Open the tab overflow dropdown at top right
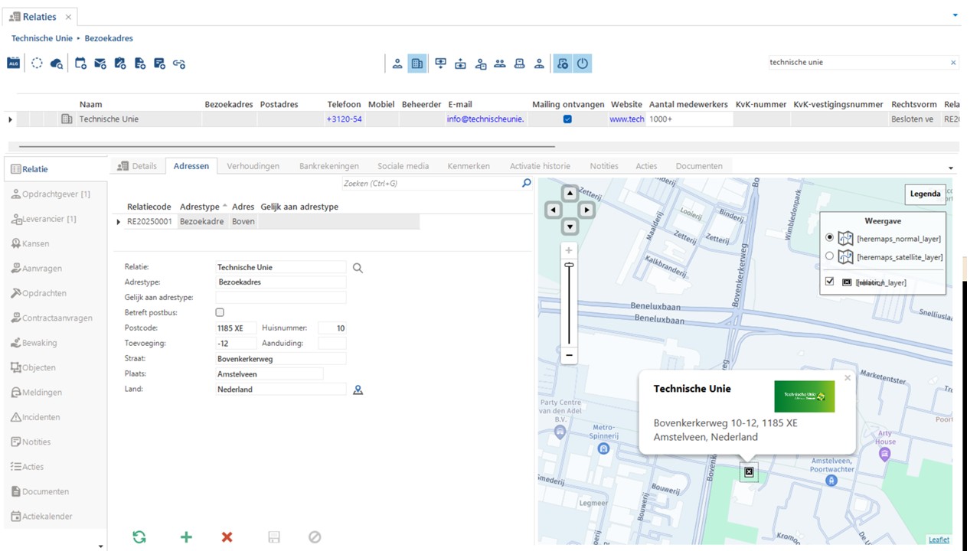The image size is (980, 551). (955, 15)
